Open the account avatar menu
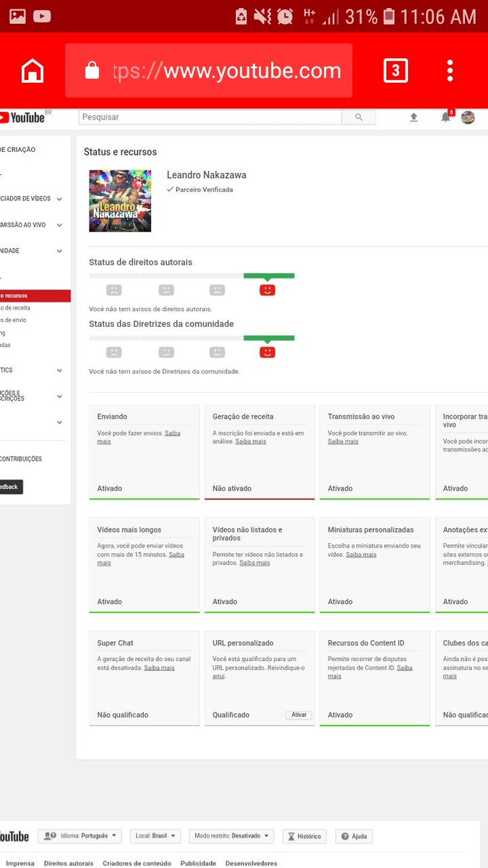The width and height of the screenshot is (488, 868). coord(468,117)
